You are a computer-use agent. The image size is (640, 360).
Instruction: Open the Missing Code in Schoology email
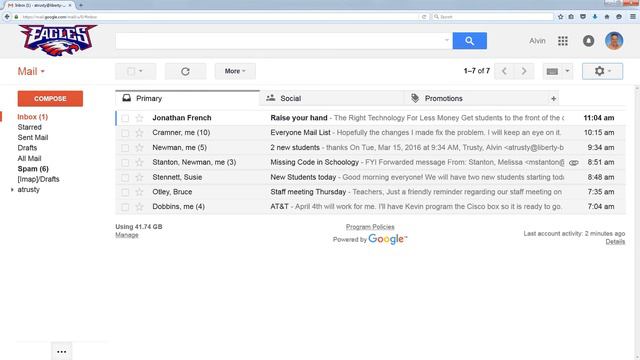click(371, 162)
